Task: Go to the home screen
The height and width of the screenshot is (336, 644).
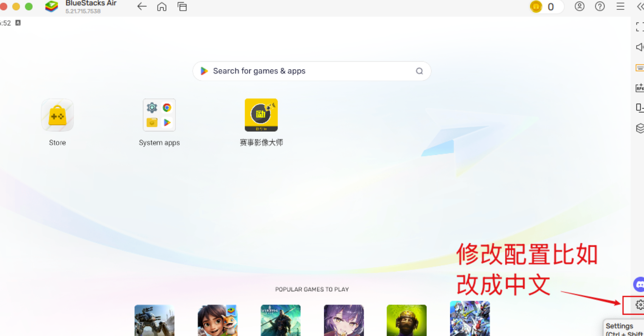Action: (162, 6)
